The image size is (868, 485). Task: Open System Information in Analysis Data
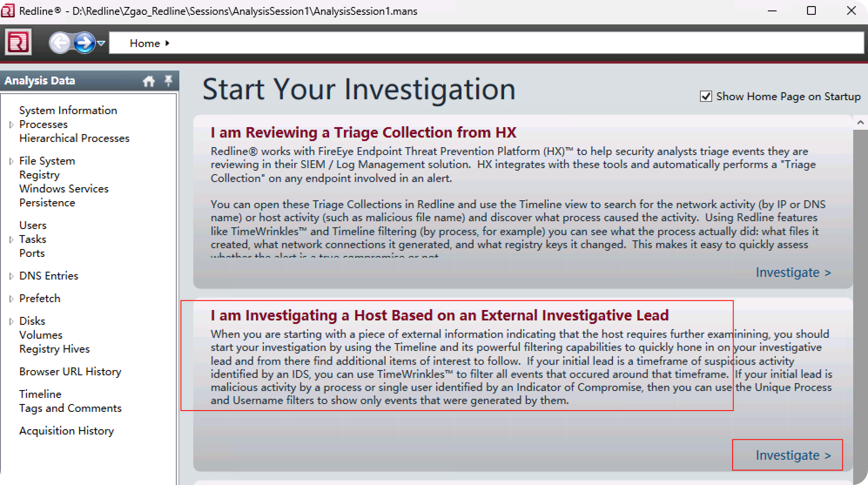click(x=67, y=110)
